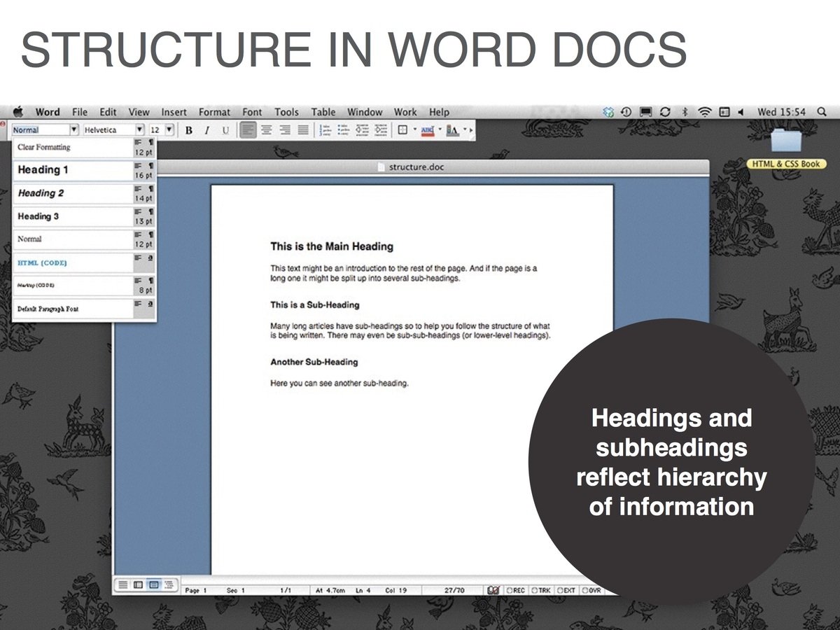Open the Word application menu

point(48,112)
